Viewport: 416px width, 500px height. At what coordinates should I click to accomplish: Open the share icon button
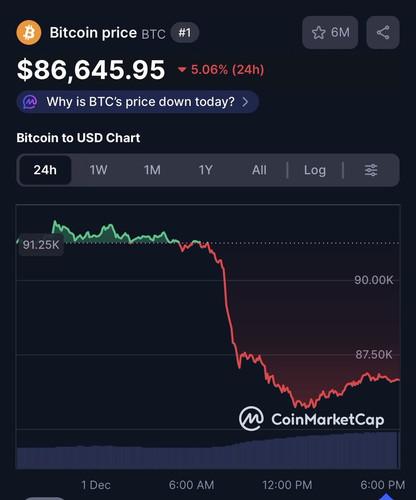coord(383,32)
